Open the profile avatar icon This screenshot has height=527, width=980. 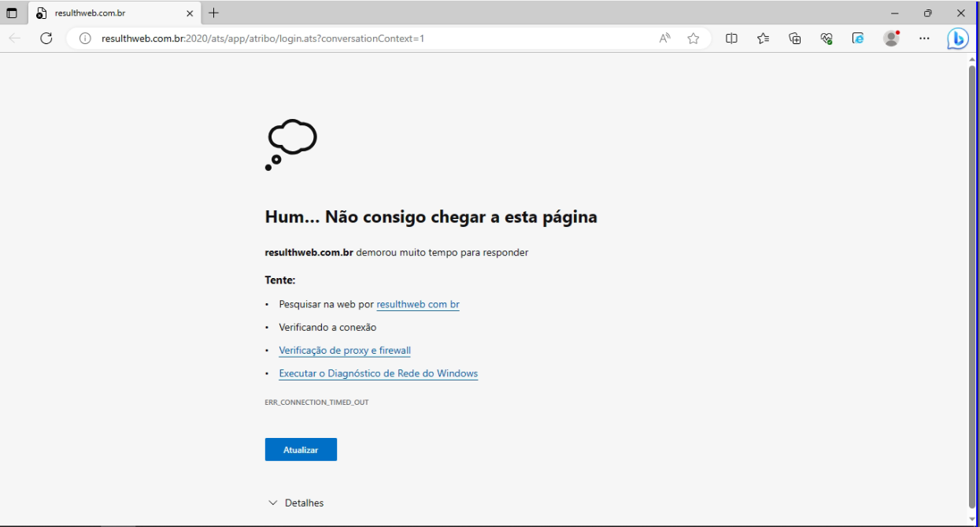click(891, 38)
